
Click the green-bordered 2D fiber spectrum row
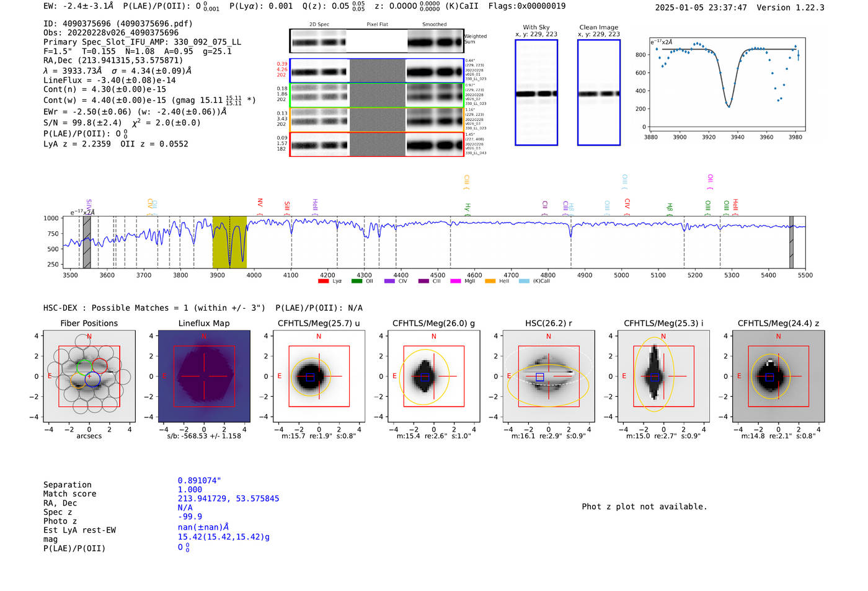[x=376, y=96]
